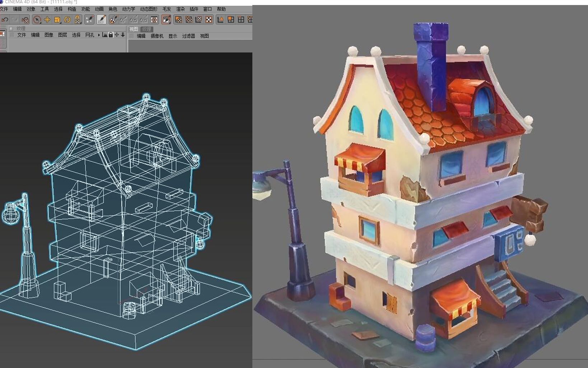This screenshot has width=588, height=368.
Task: Click the clapperboard render brush icon
Action: click(166, 20)
